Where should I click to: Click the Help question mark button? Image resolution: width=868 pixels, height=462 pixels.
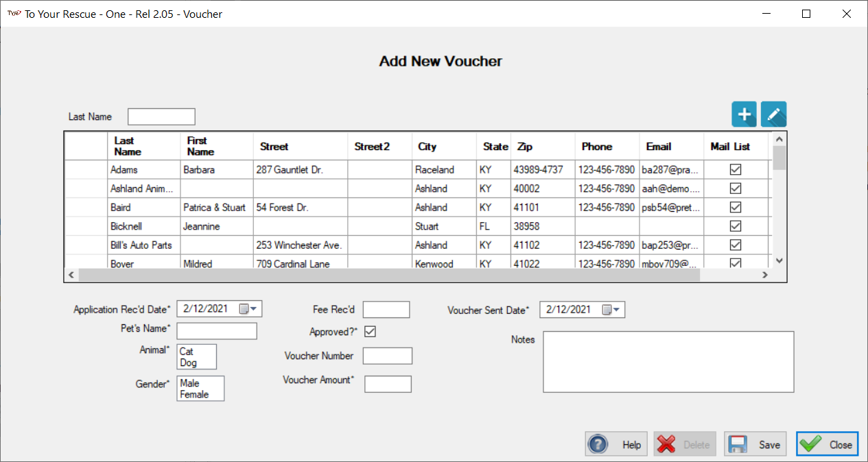point(615,444)
